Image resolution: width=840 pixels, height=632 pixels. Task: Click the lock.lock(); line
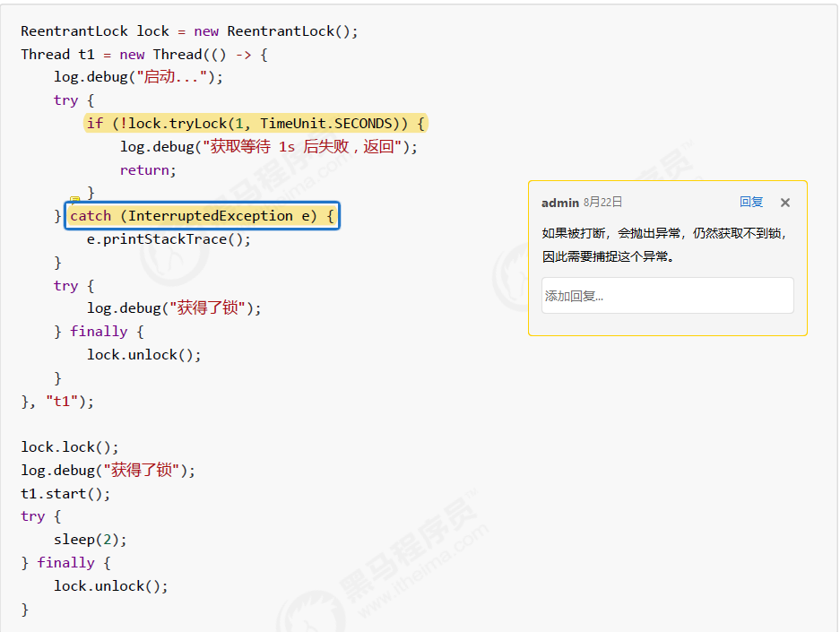[x=70, y=447]
